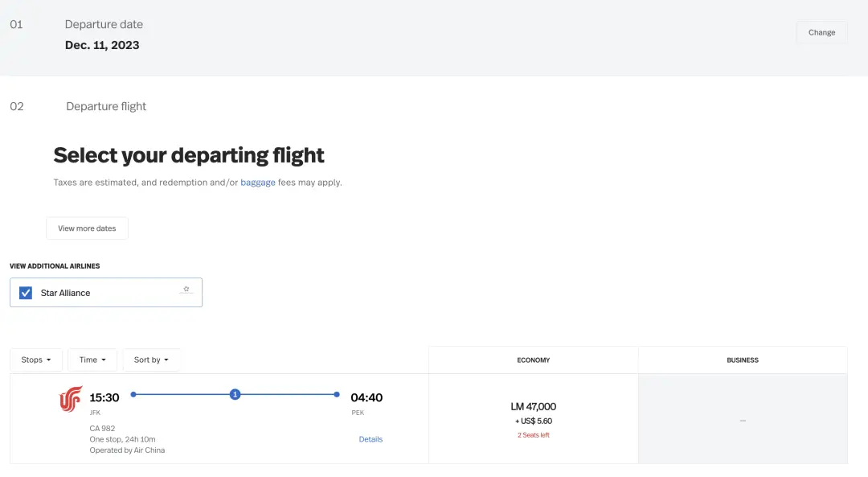The image size is (868, 477).
Task: Click View more dates button
Action: click(x=87, y=228)
